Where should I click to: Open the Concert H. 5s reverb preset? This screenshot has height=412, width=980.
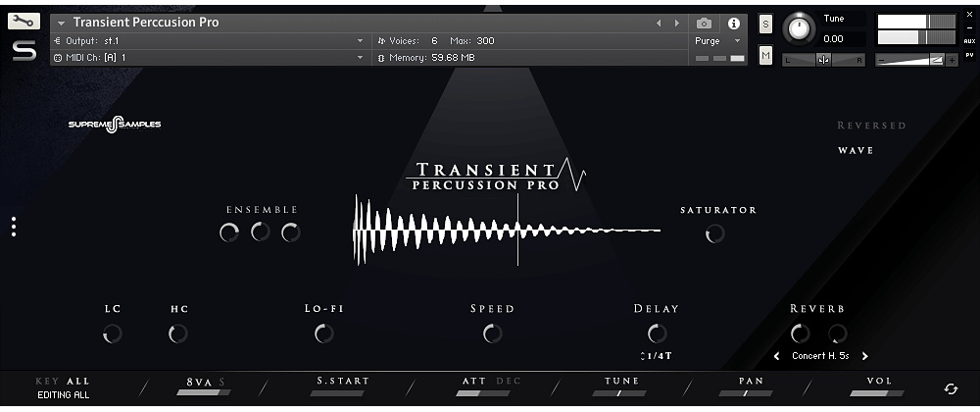(820, 356)
